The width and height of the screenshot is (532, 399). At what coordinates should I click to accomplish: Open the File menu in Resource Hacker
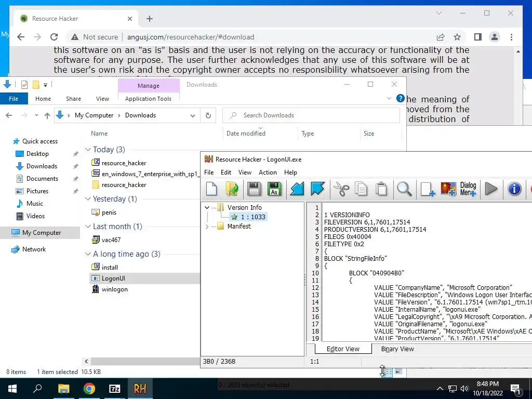point(209,172)
